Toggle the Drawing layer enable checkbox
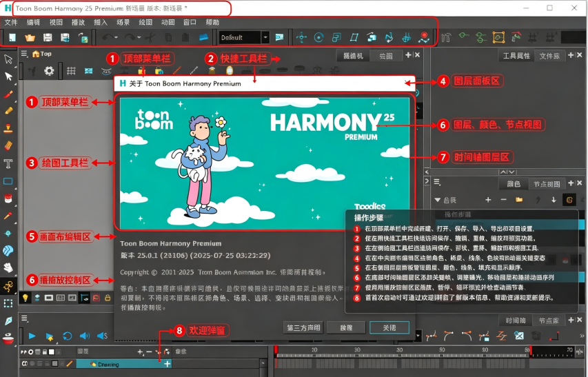The width and height of the screenshot is (588, 377). 25,363
